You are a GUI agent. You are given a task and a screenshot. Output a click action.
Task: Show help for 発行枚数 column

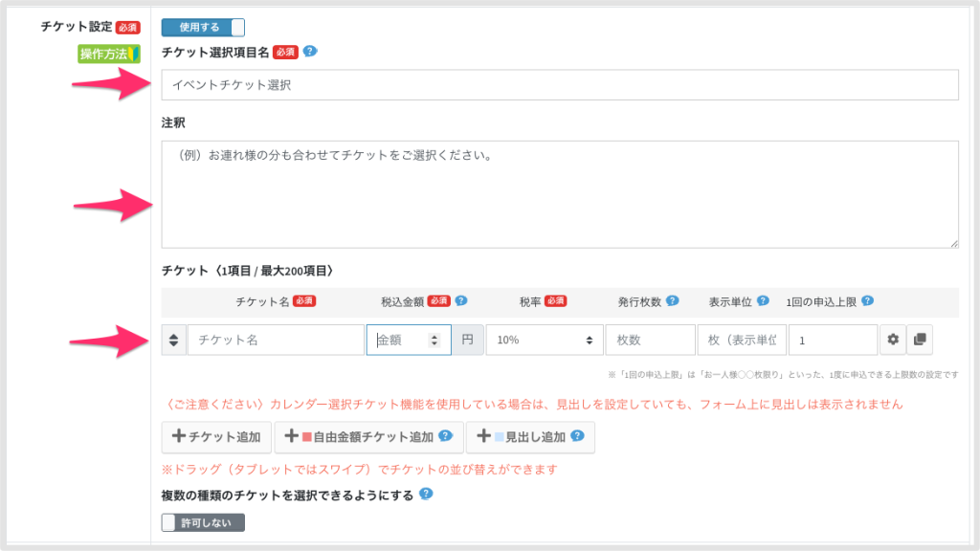pyautogui.click(x=672, y=301)
